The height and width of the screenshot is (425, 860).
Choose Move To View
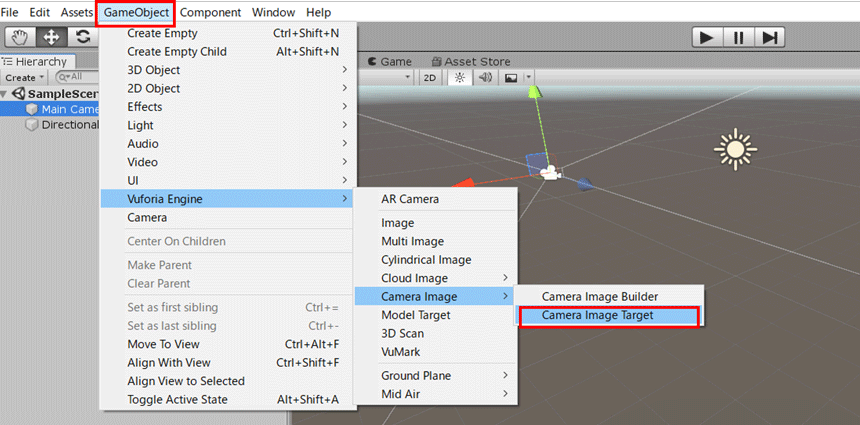pos(229,344)
